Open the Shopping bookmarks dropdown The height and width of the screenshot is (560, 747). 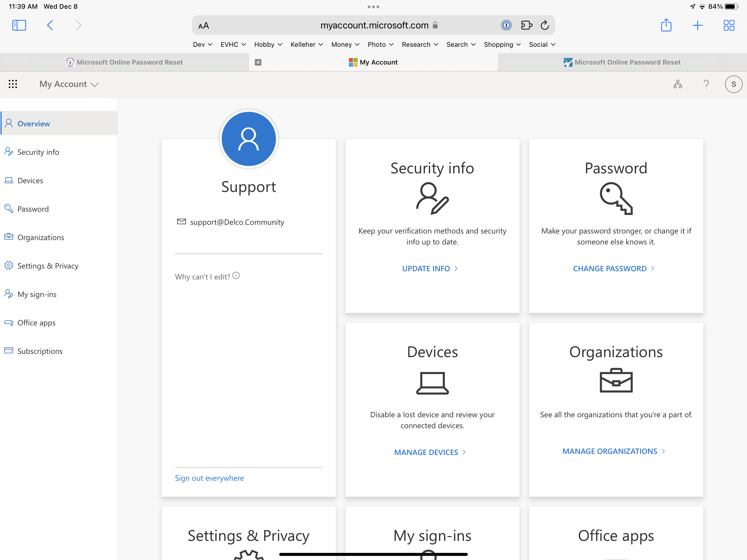pos(502,45)
